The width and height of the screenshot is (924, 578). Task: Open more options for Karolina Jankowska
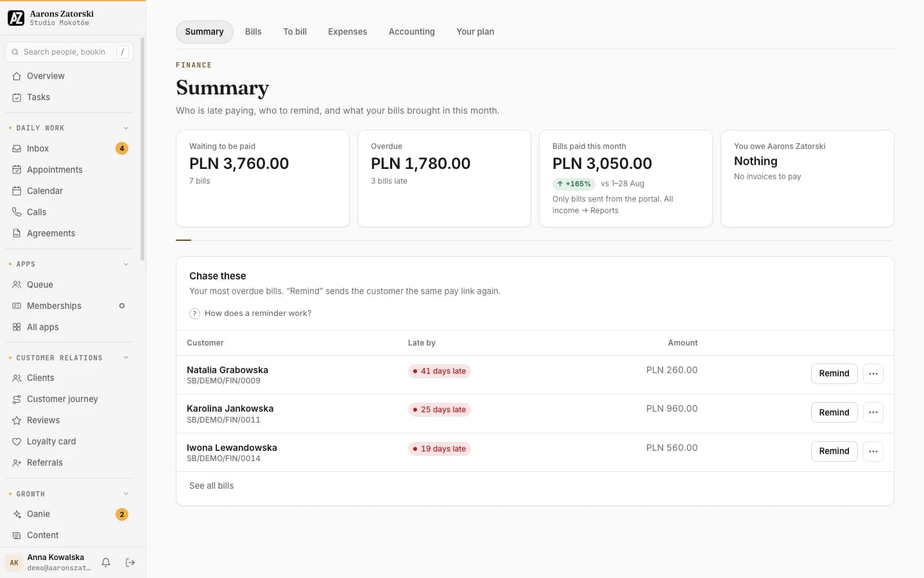point(873,412)
